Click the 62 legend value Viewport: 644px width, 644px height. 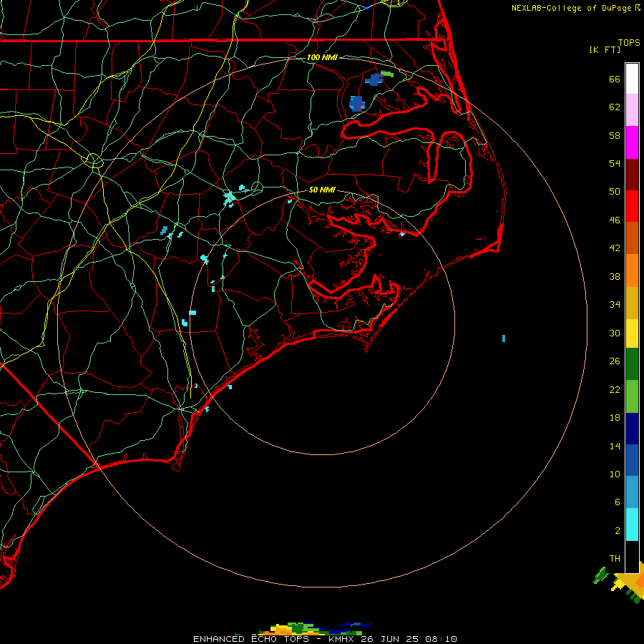pos(615,107)
